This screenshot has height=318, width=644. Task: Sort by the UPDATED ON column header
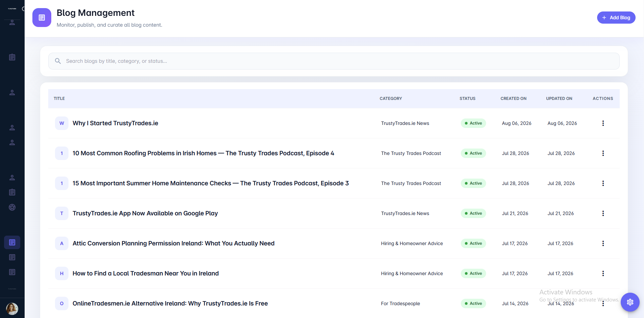[x=559, y=99]
